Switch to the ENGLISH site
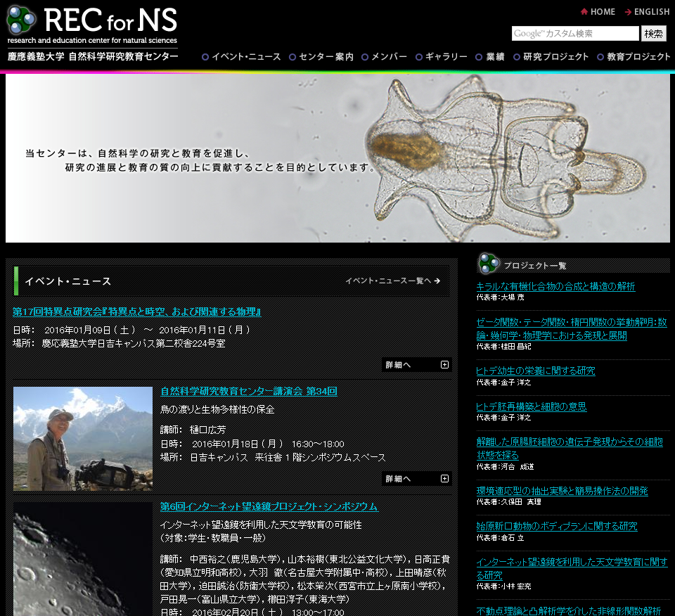 (x=652, y=12)
